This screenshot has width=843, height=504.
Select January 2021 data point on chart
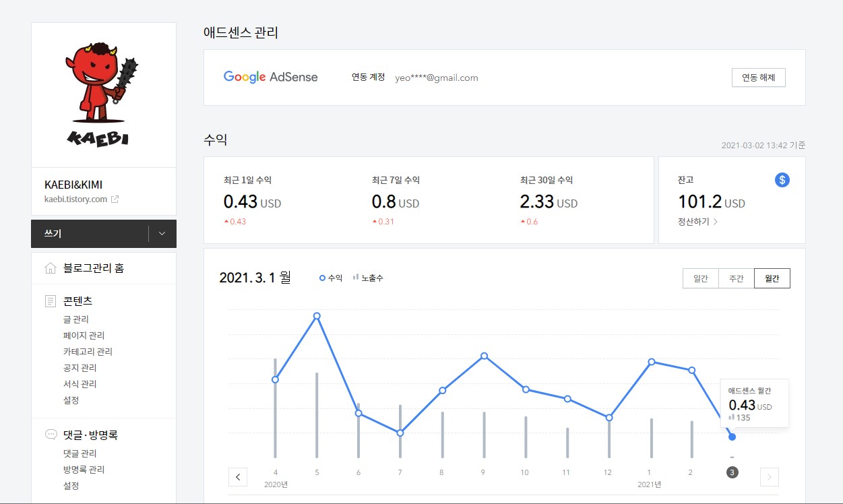[x=652, y=362]
